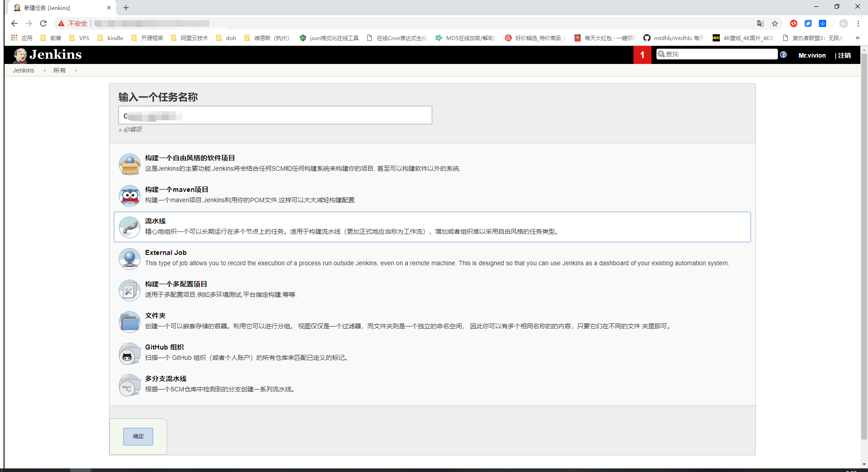
Task: Click the task name input box
Action: pos(275,115)
